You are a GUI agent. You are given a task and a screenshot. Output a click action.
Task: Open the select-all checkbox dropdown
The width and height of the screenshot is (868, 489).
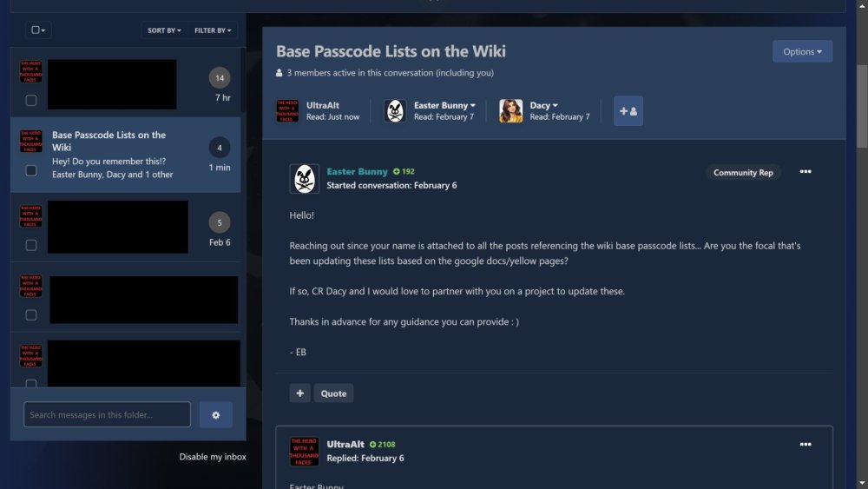pyautogui.click(x=39, y=30)
